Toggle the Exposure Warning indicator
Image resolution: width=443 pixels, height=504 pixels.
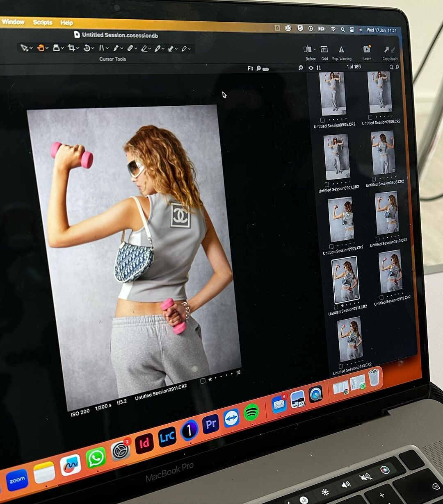[341, 50]
